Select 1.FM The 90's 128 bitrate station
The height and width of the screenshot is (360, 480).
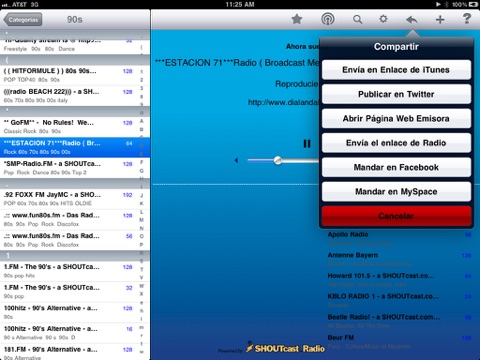coord(69,271)
